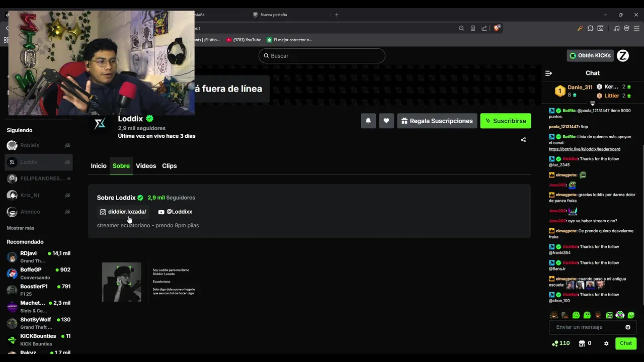Click Danie_311 top gifter name
Image resolution: width=644 pixels, height=362 pixels.
pos(580,87)
